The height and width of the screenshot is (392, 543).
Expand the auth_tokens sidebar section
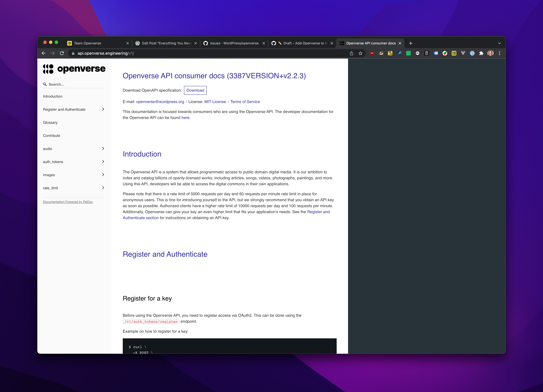click(103, 162)
